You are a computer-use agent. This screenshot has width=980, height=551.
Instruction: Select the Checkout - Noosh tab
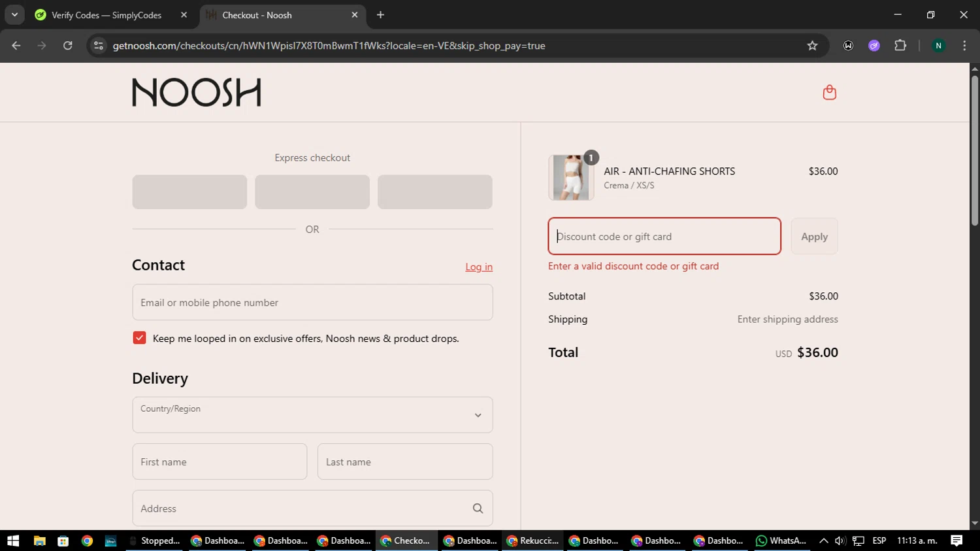point(282,15)
